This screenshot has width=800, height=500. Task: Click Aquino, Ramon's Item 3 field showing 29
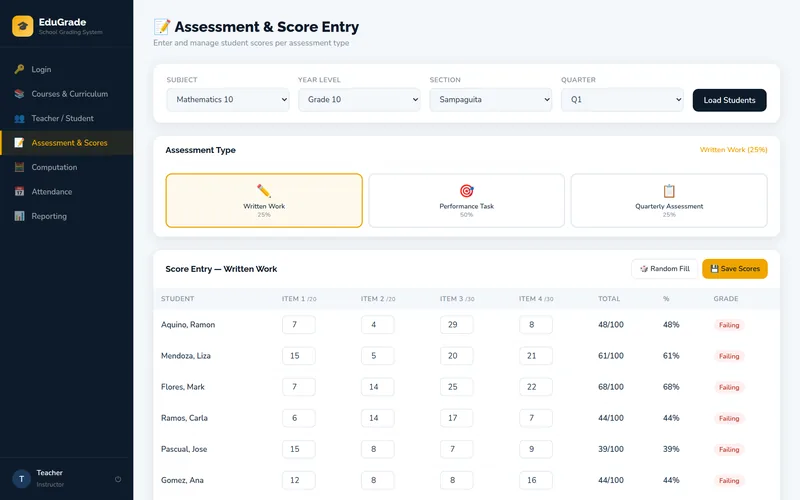tap(456, 324)
